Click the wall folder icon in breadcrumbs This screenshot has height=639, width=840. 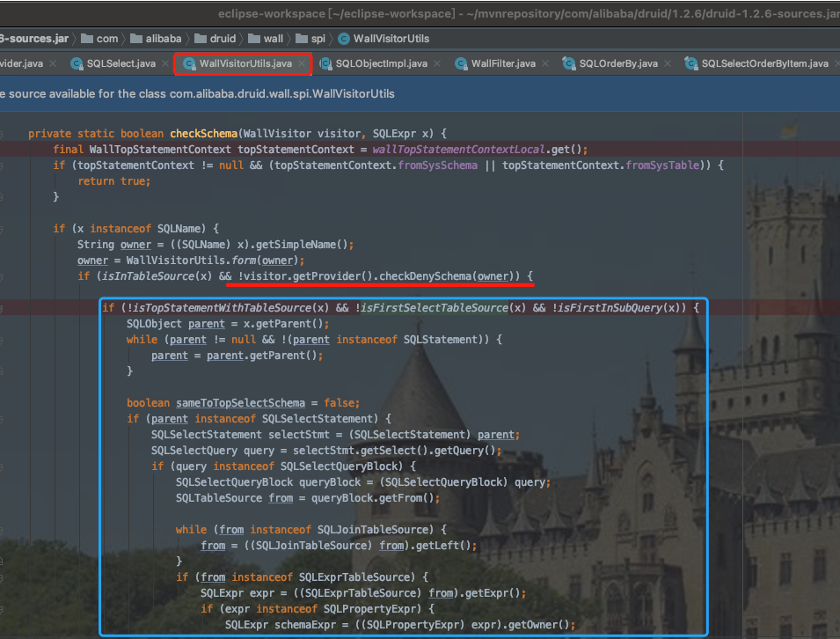coord(254,39)
